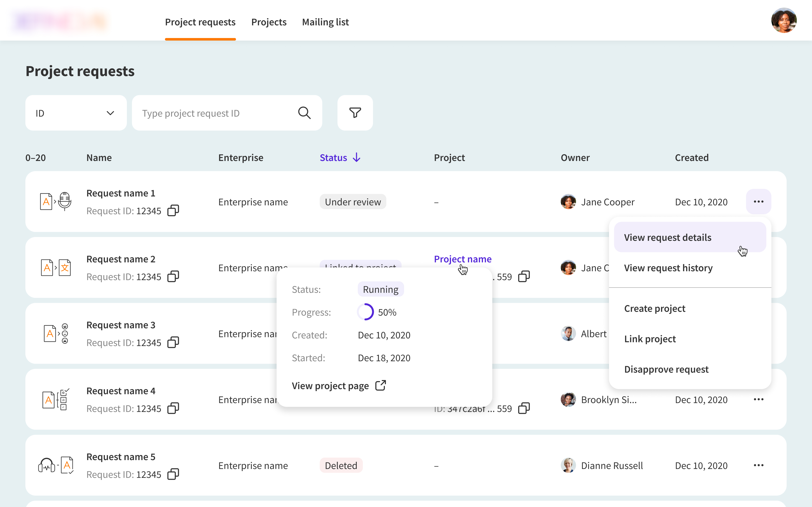
Task: Switch to the Projects tab
Action: pos(269,22)
